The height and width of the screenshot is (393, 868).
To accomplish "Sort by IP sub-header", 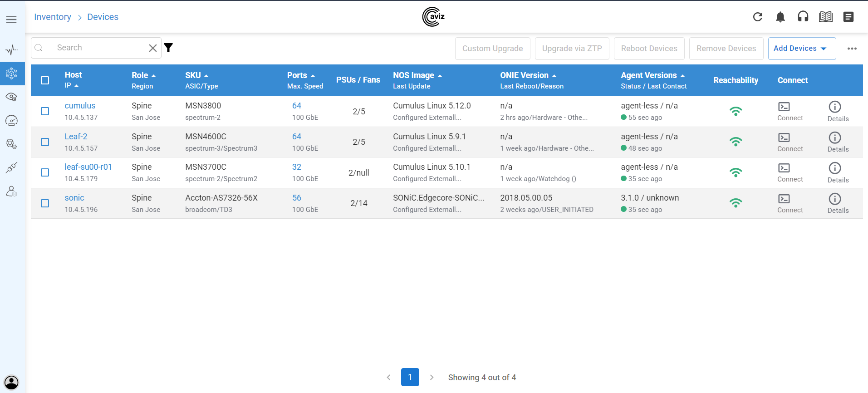I will point(72,85).
